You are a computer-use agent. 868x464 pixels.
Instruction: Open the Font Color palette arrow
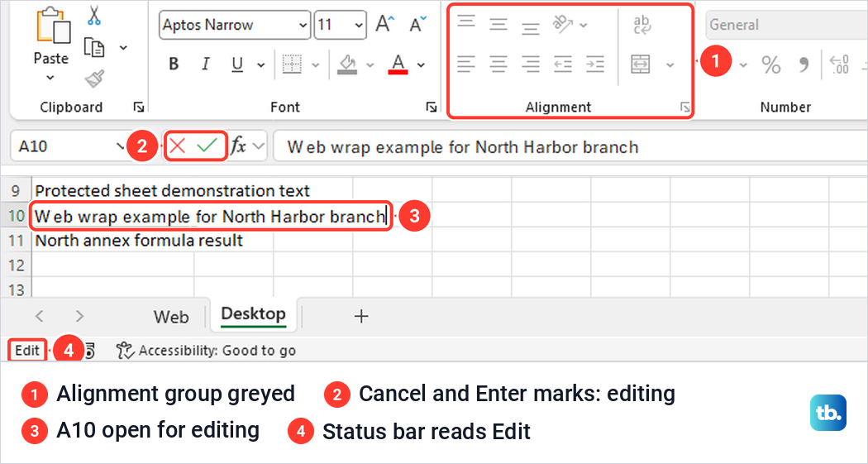point(422,65)
